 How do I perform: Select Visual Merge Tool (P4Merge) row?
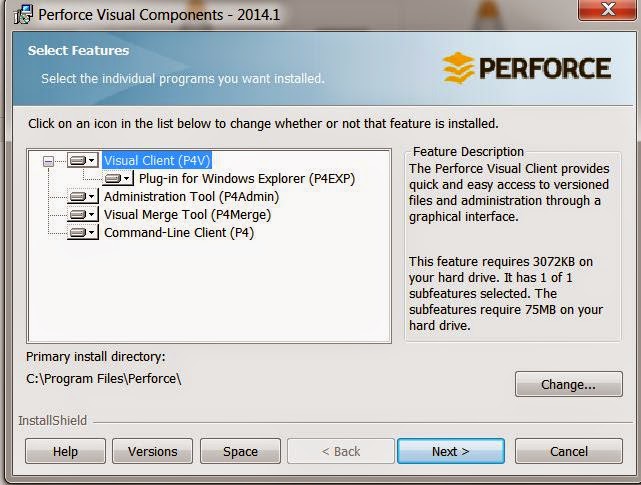point(187,214)
